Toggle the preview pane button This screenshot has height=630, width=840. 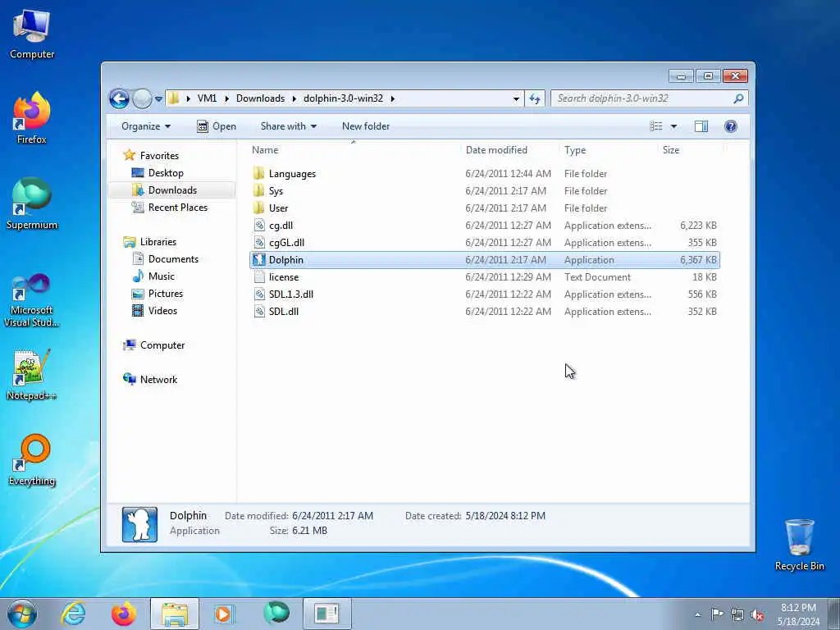click(701, 126)
